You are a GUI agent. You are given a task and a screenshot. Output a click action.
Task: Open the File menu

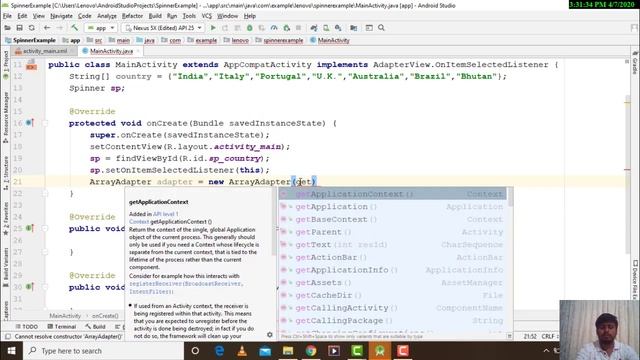pos(7,16)
